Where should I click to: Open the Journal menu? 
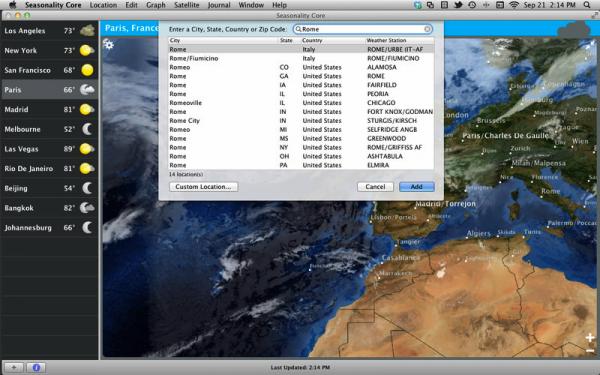tap(219, 5)
